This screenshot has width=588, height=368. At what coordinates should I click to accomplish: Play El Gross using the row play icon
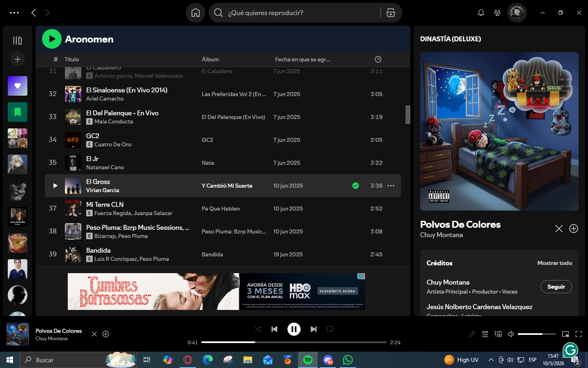[55, 186]
